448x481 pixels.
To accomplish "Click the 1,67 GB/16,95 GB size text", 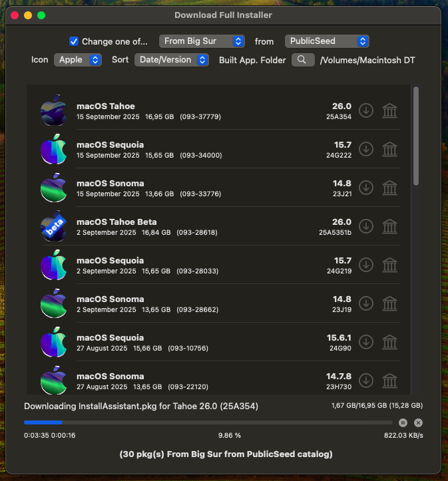I will click(377, 406).
